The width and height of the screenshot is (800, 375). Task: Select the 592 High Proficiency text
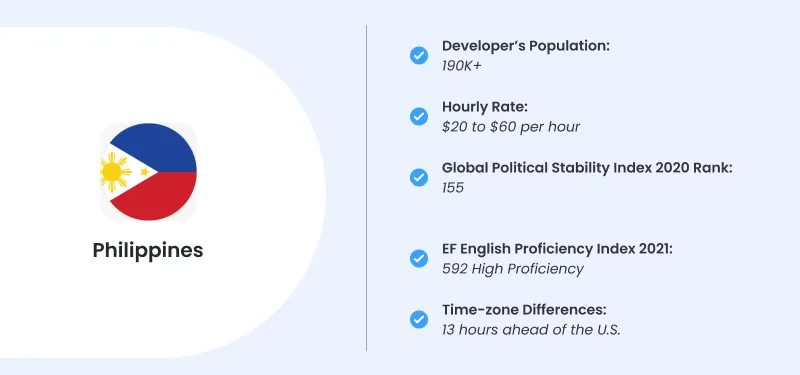513,269
